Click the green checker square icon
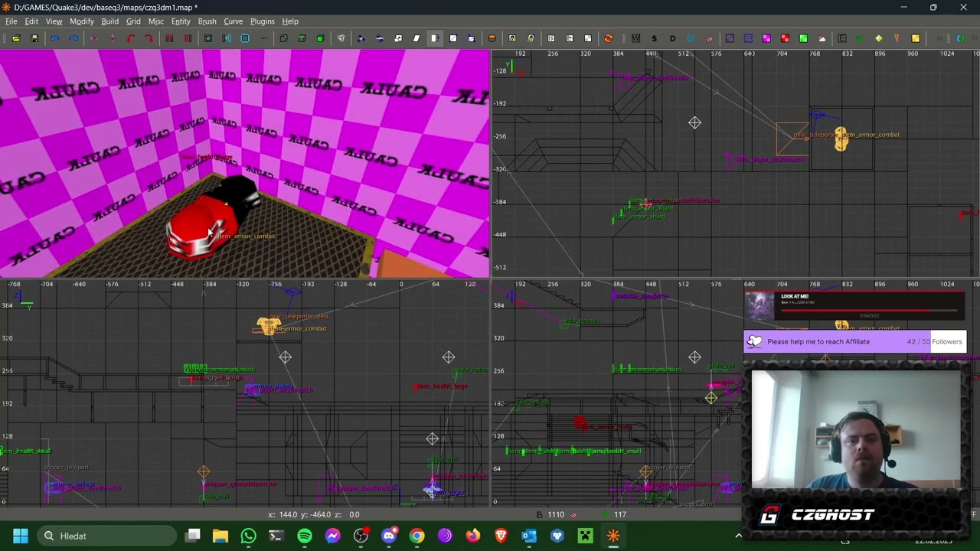Image resolution: width=980 pixels, height=551 pixels. pos(803,38)
